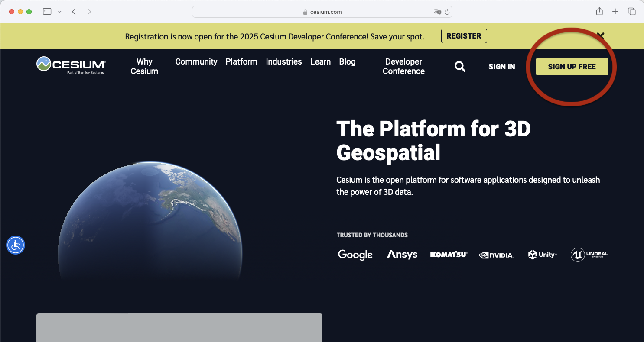Click the 3D globe image
The image size is (644, 342).
[150, 221]
